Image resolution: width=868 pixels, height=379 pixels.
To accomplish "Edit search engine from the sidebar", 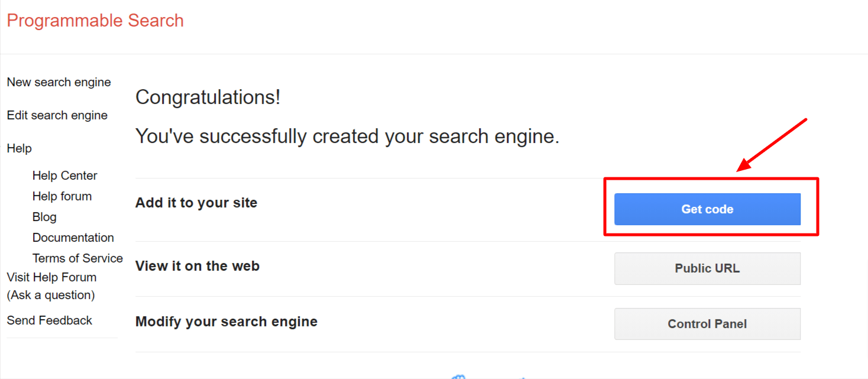I will click(57, 115).
